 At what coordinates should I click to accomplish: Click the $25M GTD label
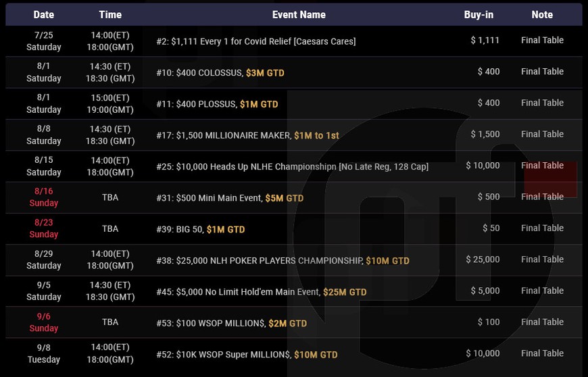coord(345,292)
